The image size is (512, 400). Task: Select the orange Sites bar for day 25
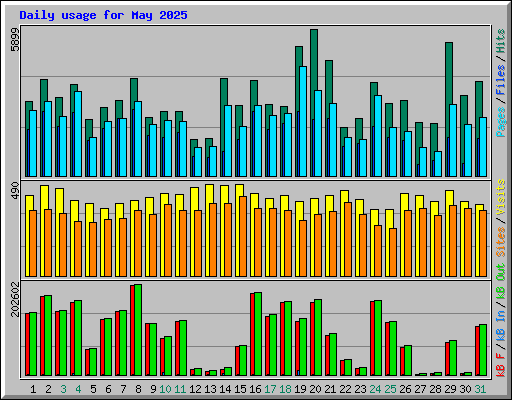[x=393, y=252]
